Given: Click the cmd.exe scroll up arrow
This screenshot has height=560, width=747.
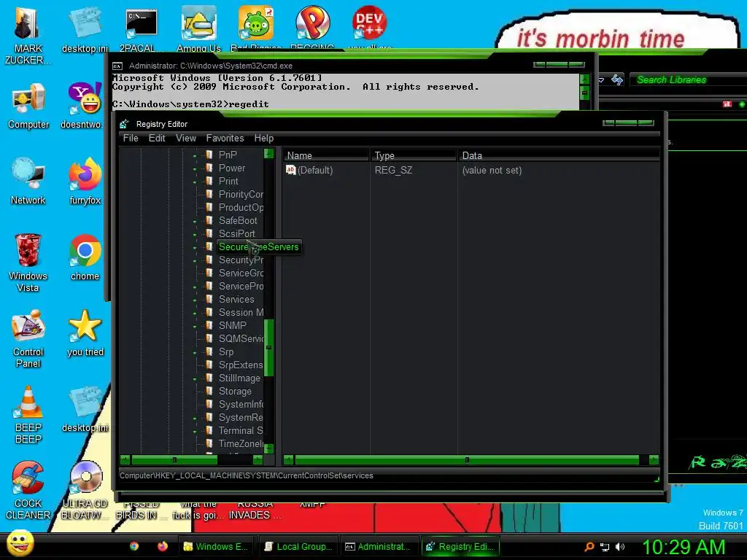Looking at the screenshot, I should 585,79.
